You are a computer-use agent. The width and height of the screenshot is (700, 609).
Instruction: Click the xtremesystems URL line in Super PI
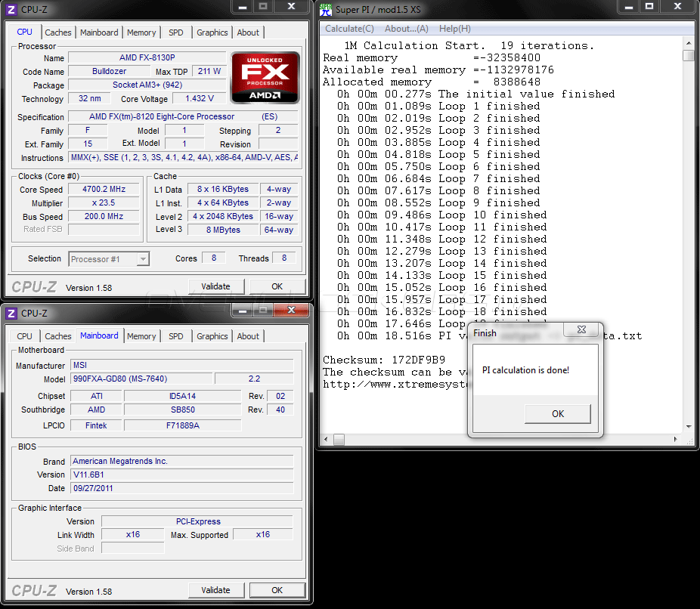[x=395, y=384]
